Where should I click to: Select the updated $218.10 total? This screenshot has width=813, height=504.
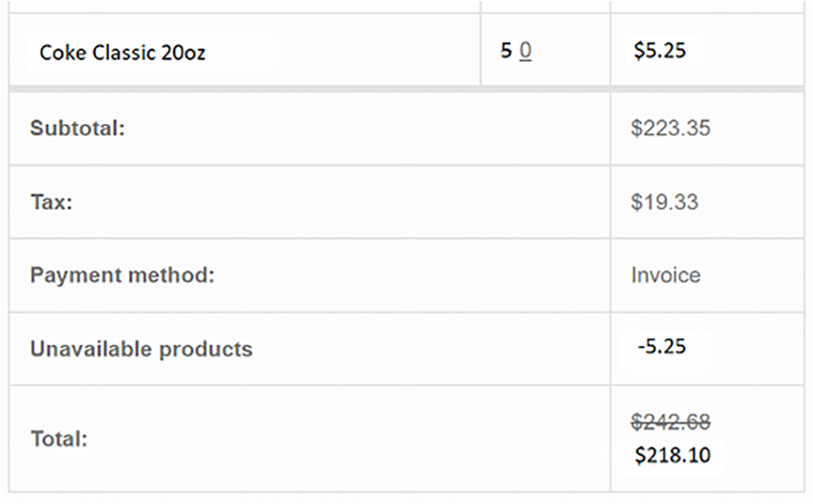672,456
